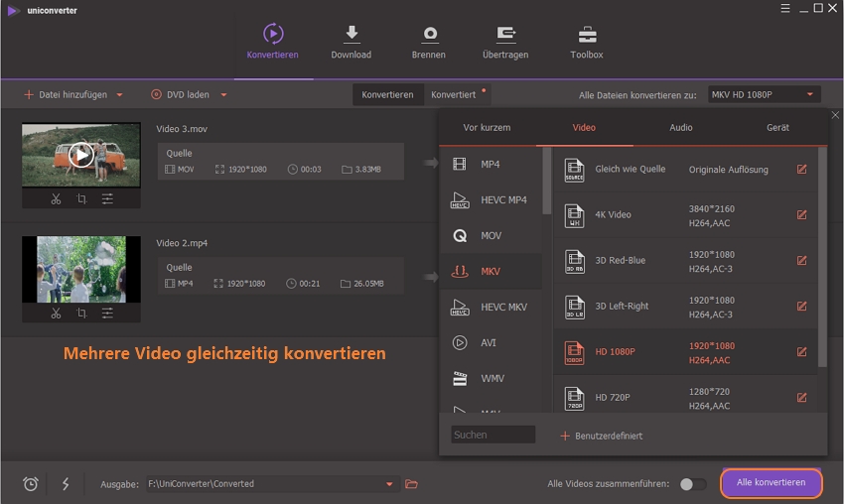Click the lightning high-speed conversion icon
This screenshot has width=844, height=504.
[x=66, y=484]
